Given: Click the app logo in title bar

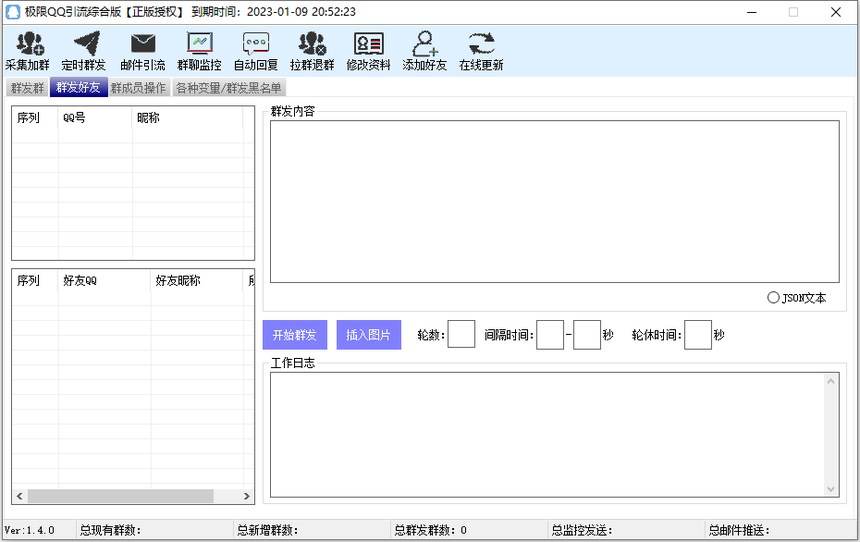Looking at the screenshot, I should coord(13,12).
